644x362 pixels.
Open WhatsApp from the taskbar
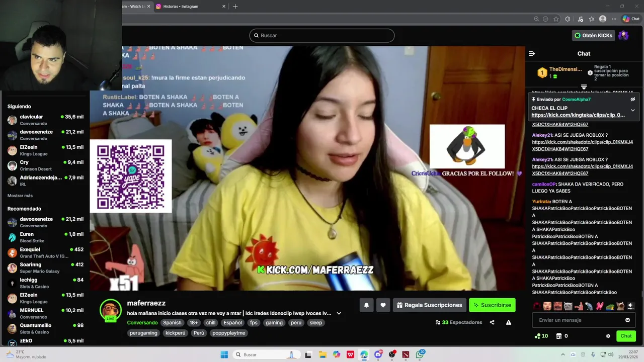click(420, 354)
